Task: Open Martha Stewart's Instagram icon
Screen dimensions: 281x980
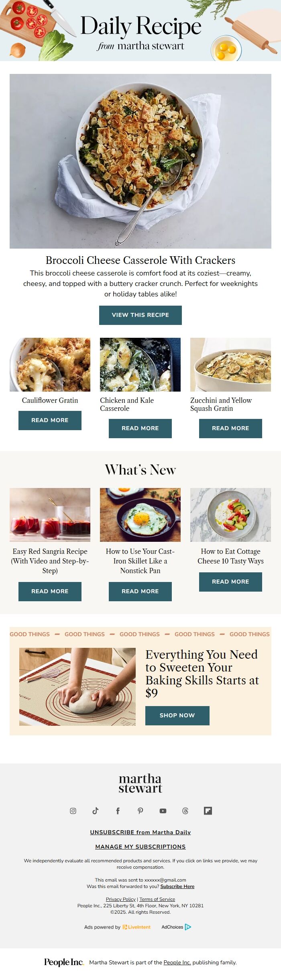Action: pyautogui.click(x=73, y=811)
